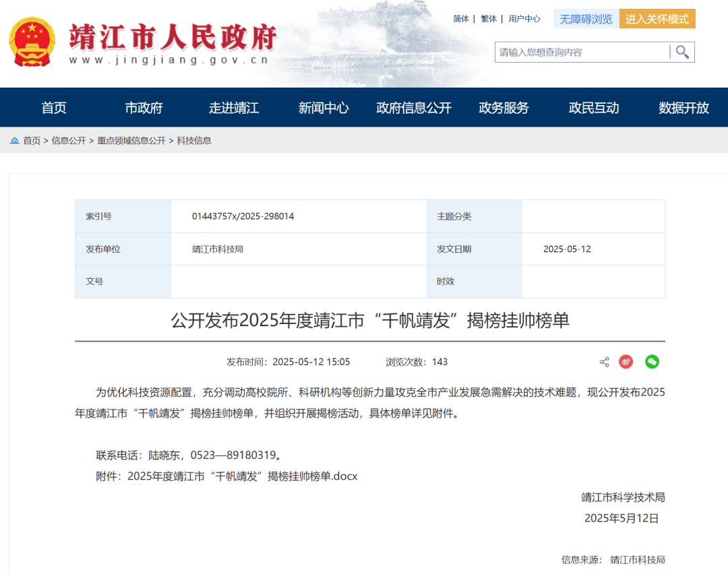Switch text to 简体 simplified Chinese
Image resolution: width=728 pixels, height=574 pixels.
point(460,18)
